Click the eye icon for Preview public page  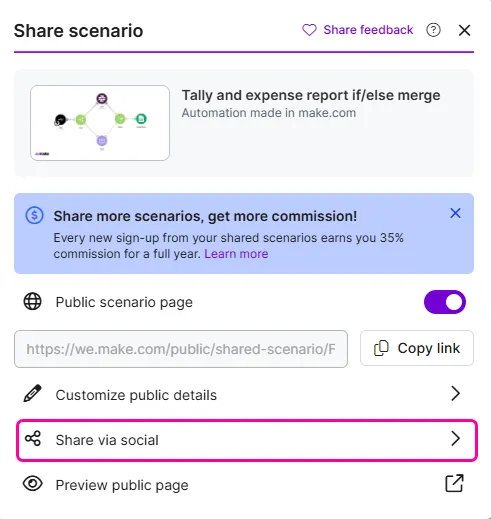[x=32, y=483]
